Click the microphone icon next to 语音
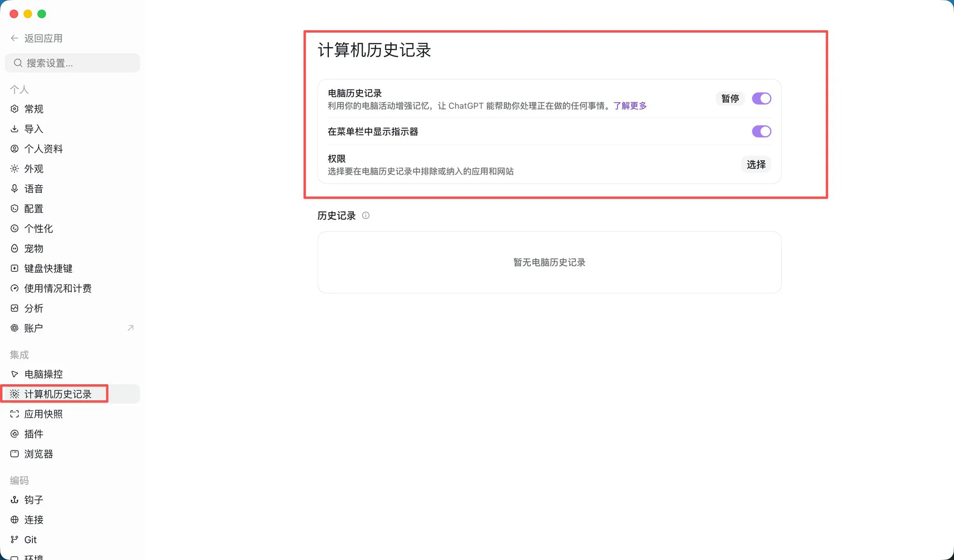Viewport: 954px width, 560px height. 14,189
